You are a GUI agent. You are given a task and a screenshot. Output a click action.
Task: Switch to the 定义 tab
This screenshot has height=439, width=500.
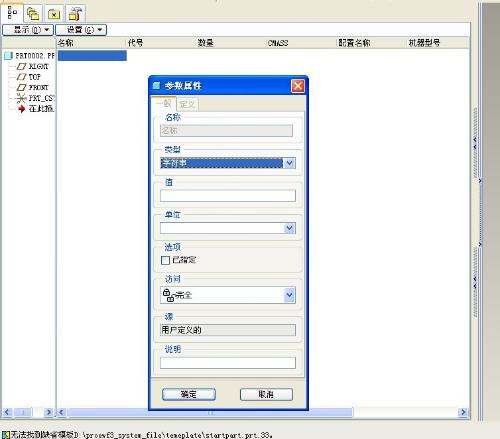click(x=187, y=104)
